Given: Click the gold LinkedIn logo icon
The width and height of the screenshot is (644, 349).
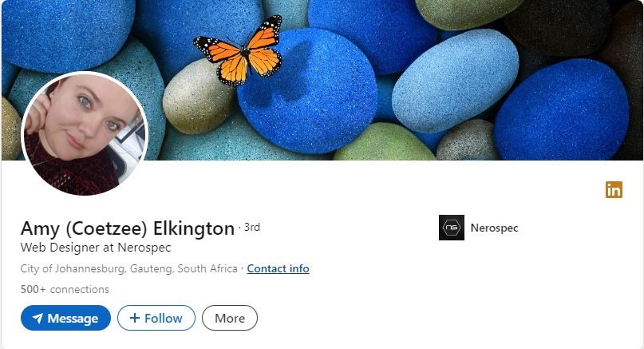Looking at the screenshot, I should (x=614, y=190).
